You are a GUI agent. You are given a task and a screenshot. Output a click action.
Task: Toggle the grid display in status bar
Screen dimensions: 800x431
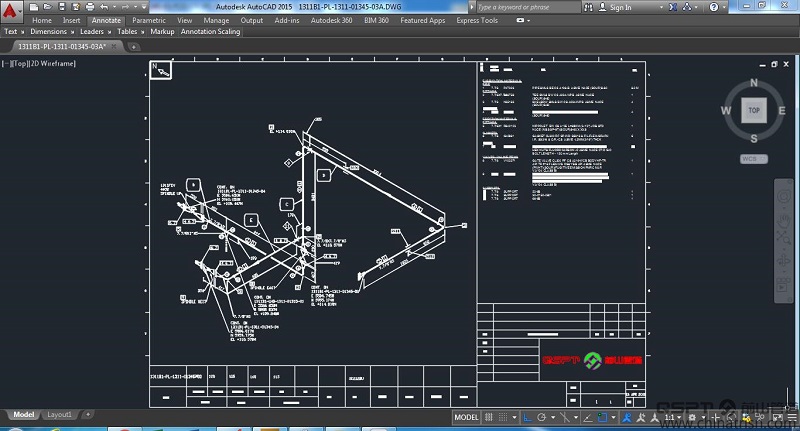[x=490, y=417]
